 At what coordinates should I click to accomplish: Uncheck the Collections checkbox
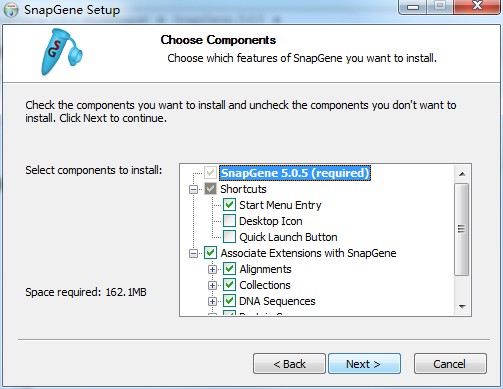(229, 285)
